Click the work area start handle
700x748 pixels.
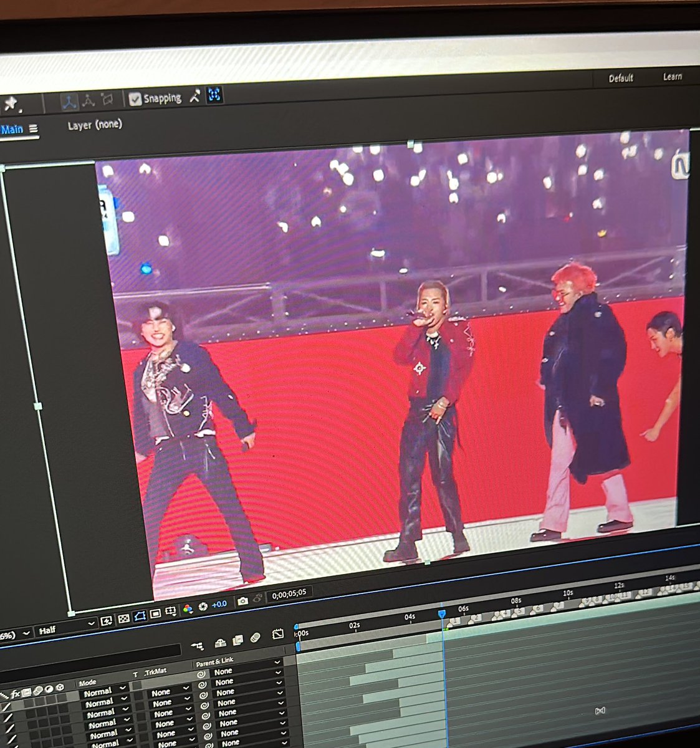[x=299, y=646]
